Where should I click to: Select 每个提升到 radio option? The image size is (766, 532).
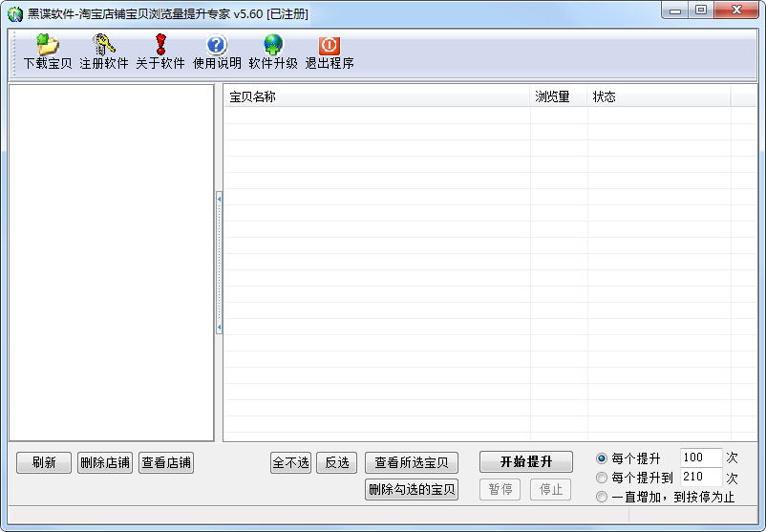[x=602, y=478]
